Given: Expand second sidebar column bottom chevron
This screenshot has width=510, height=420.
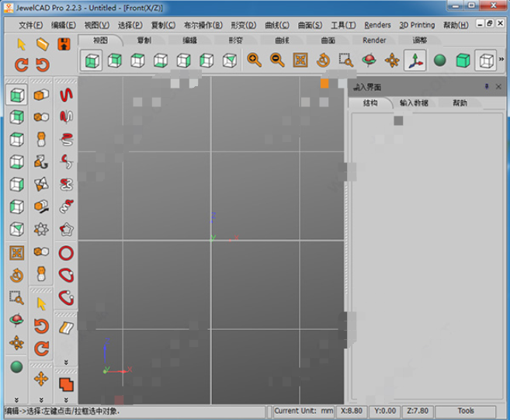Looking at the screenshot, I should pyautogui.click(x=41, y=400).
